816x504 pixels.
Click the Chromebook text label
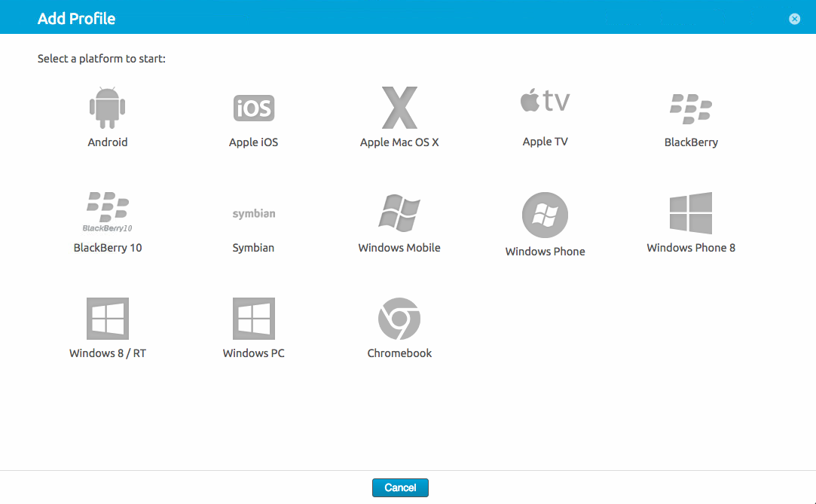click(399, 353)
